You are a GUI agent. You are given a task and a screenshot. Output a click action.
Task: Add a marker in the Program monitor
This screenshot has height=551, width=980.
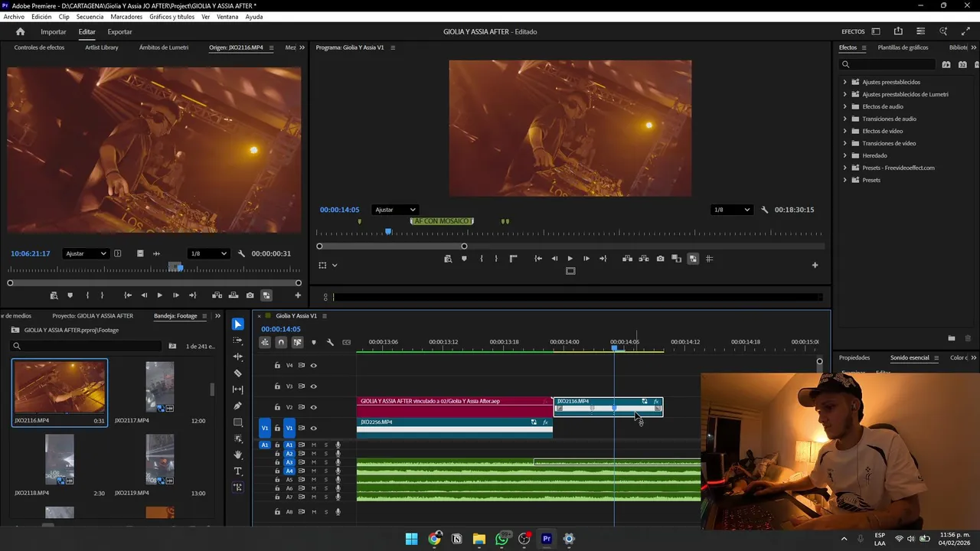click(464, 259)
